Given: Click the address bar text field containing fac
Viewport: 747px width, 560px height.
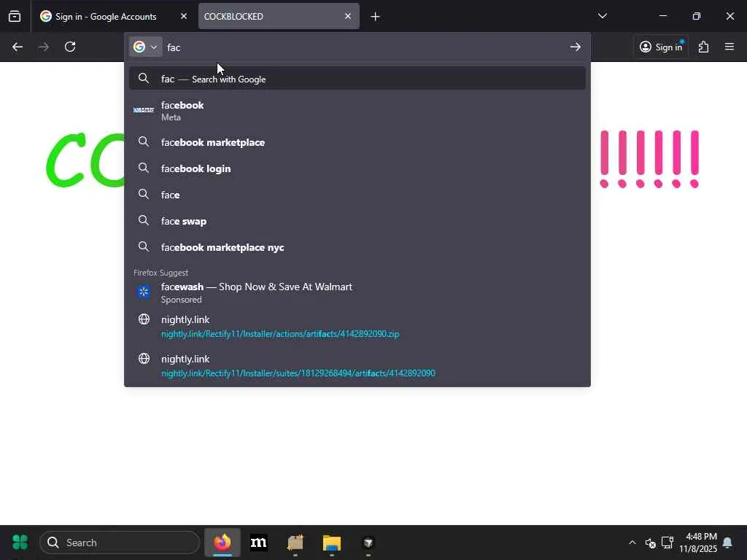Looking at the screenshot, I should tap(365, 47).
